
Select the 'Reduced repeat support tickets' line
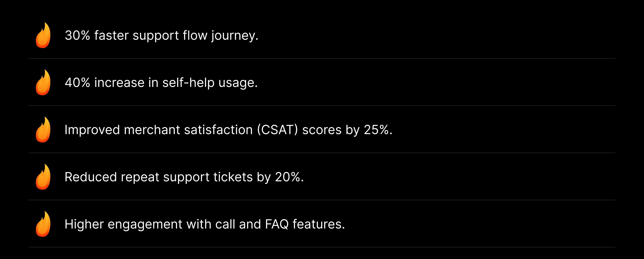[184, 177]
